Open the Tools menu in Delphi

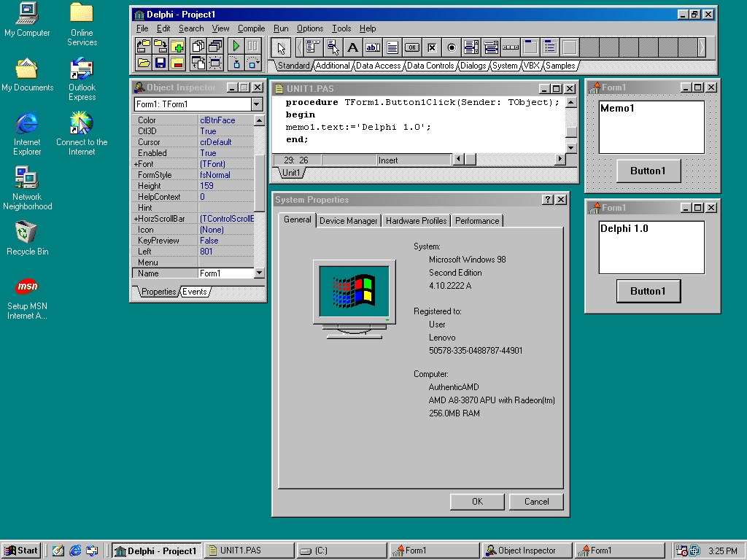(x=341, y=28)
